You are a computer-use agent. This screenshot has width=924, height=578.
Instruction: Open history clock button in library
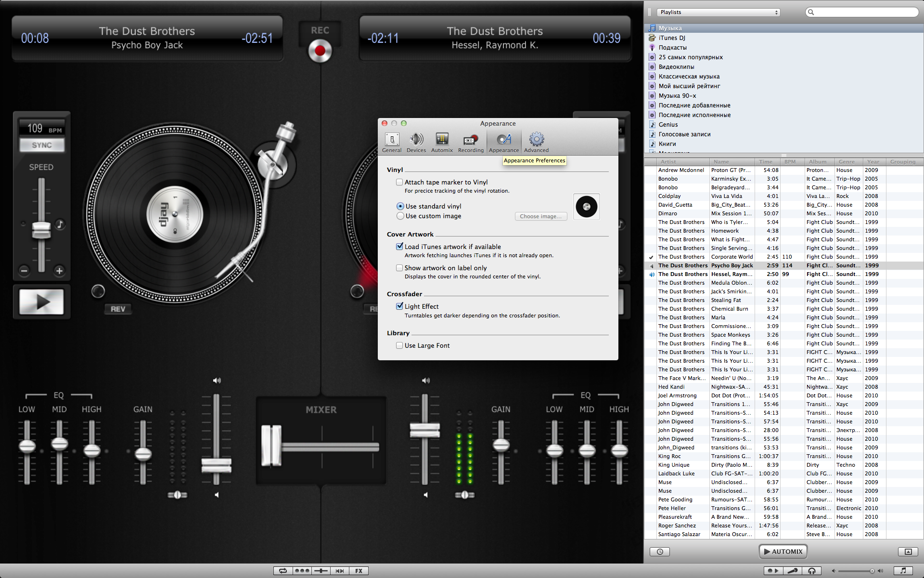tap(660, 552)
